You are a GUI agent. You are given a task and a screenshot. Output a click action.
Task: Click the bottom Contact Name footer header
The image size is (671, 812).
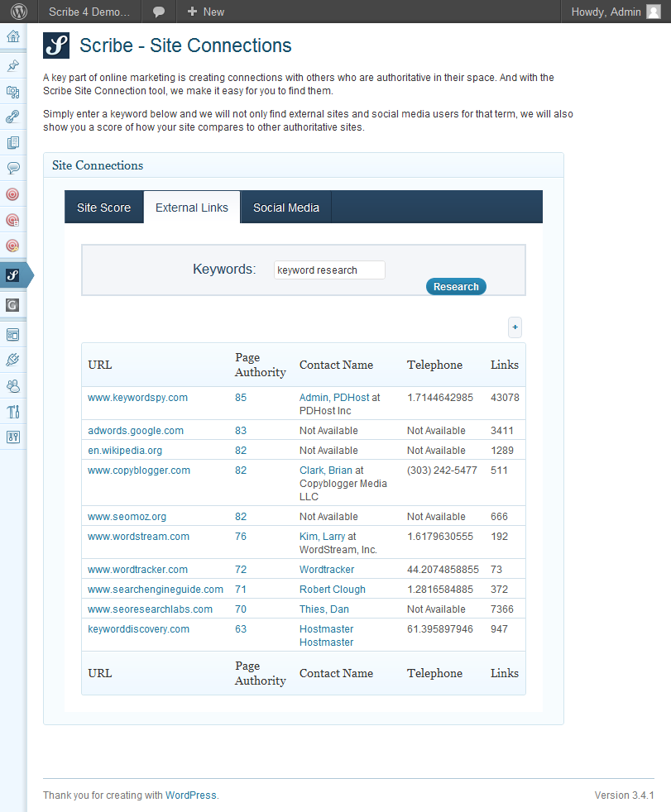point(336,673)
